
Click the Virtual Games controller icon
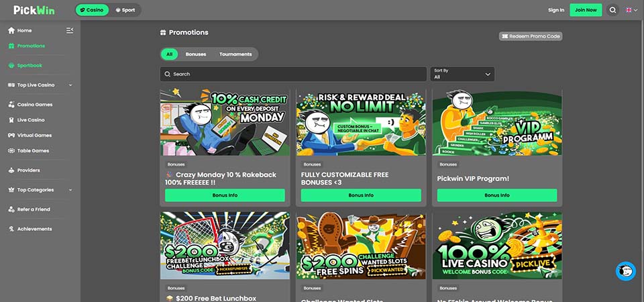[x=11, y=135]
